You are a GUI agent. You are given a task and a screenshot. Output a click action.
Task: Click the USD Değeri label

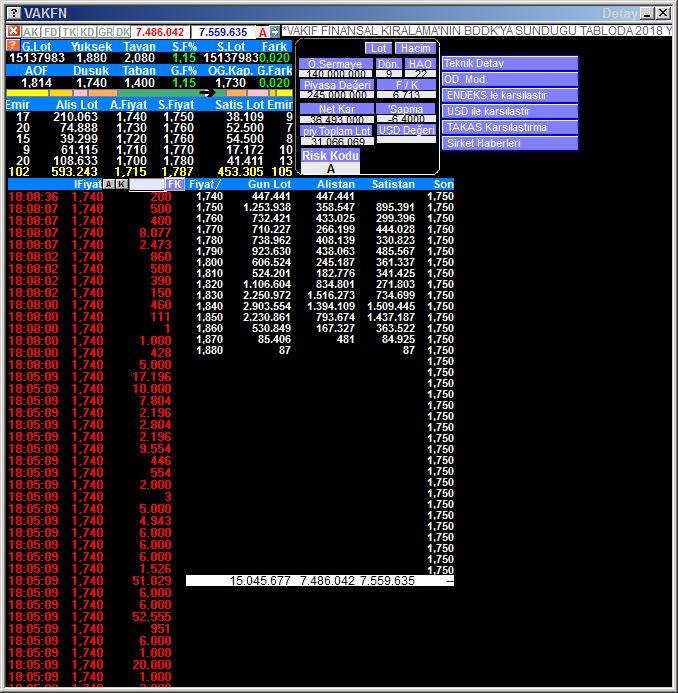point(407,130)
